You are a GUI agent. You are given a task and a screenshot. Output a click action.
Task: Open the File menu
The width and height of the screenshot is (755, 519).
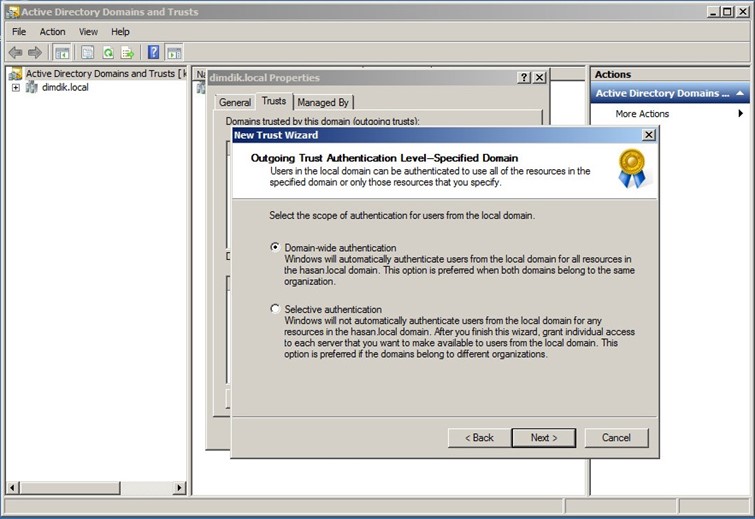click(x=19, y=32)
